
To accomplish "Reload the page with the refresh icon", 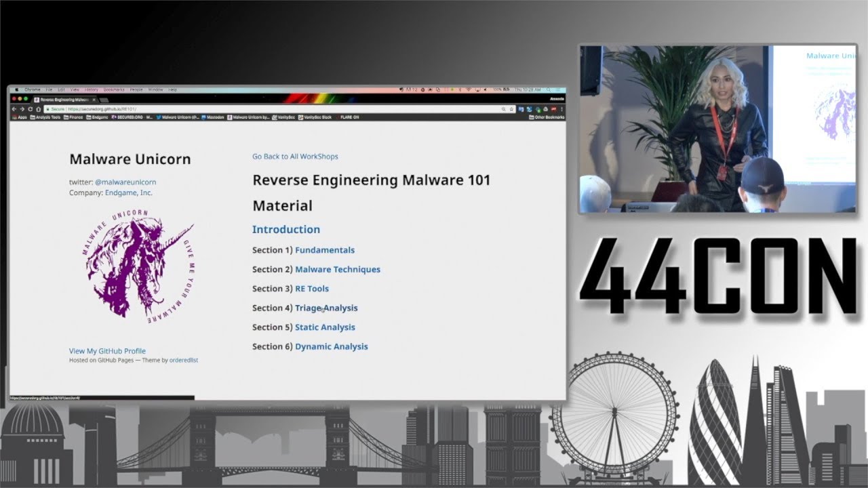I will [x=30, y=109].
